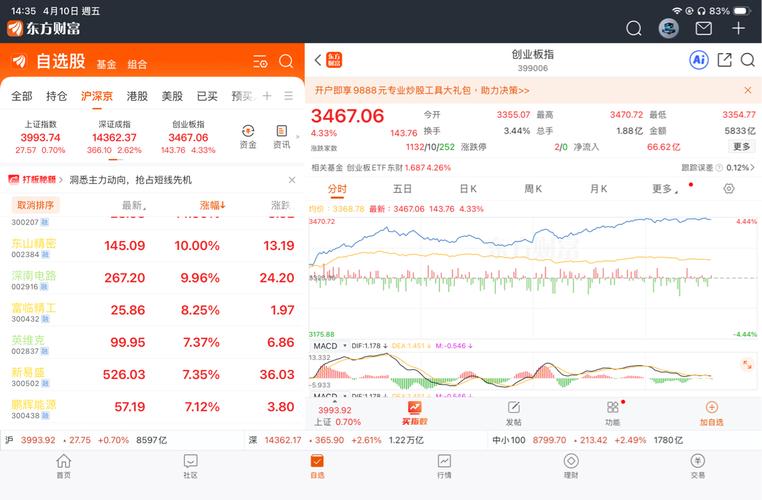Go to 首页 home in bottom bar
Screen dimensions: 762x500
pos(64,466)
